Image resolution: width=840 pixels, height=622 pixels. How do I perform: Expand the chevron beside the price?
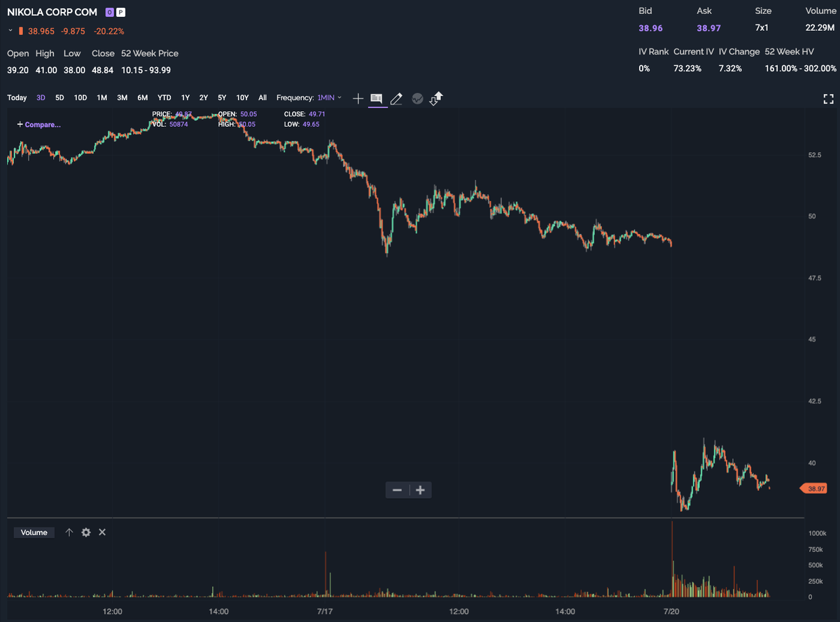[x=10, y=31]
